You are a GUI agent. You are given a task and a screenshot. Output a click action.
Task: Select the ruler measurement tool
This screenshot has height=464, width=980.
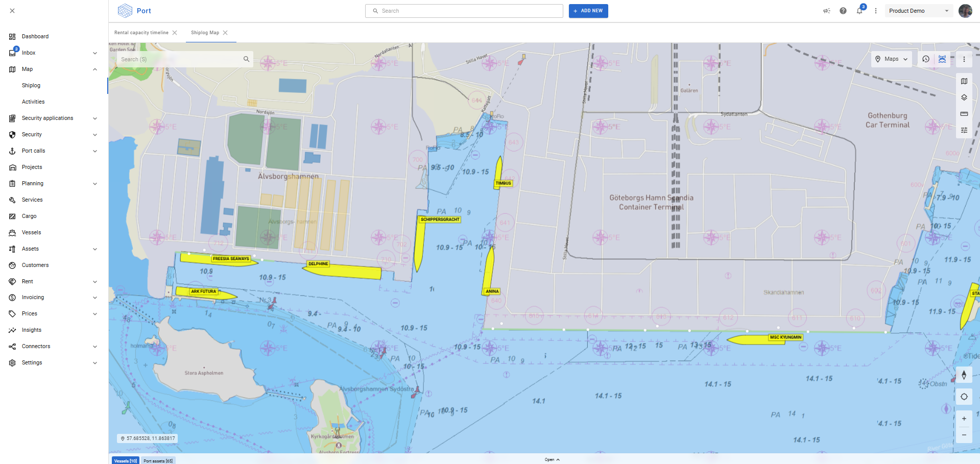tap(964, 114)
